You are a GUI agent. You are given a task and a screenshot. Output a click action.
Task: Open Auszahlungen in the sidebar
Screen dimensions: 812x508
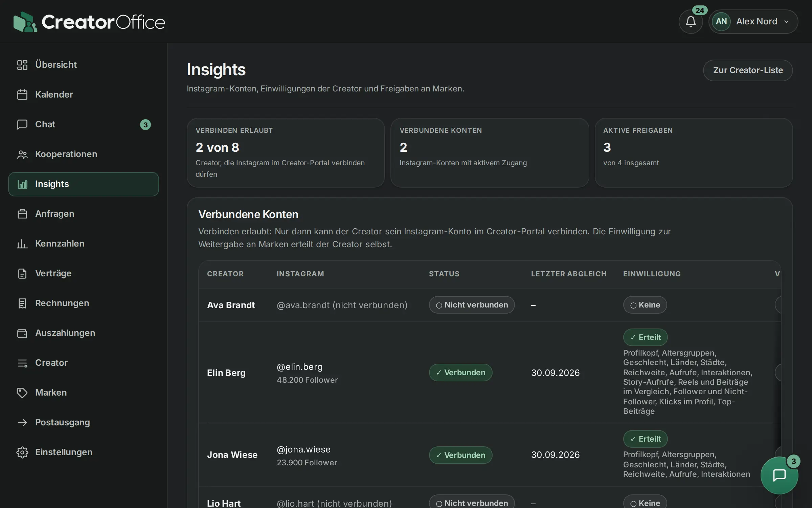pyautogui.click(x=84, y=333)
